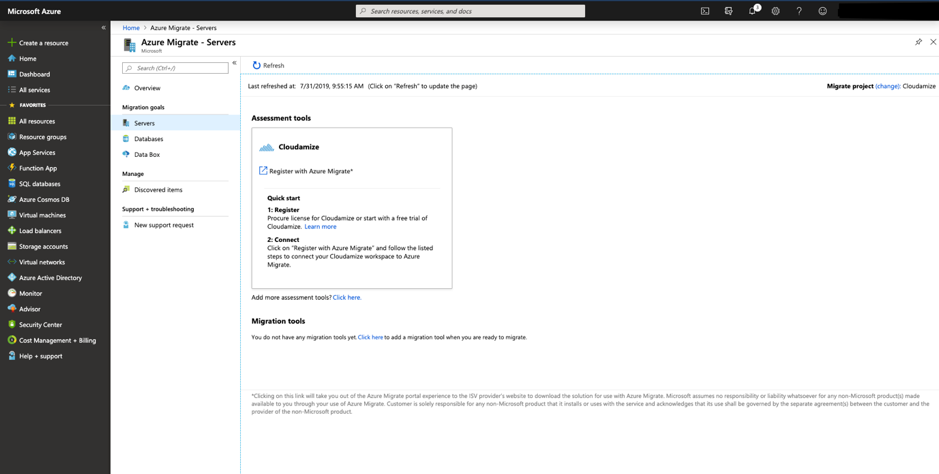This screenshot has height=474, width=939.
Task: Open Cost Management + Billing
Action: click(x=55, y=340)
